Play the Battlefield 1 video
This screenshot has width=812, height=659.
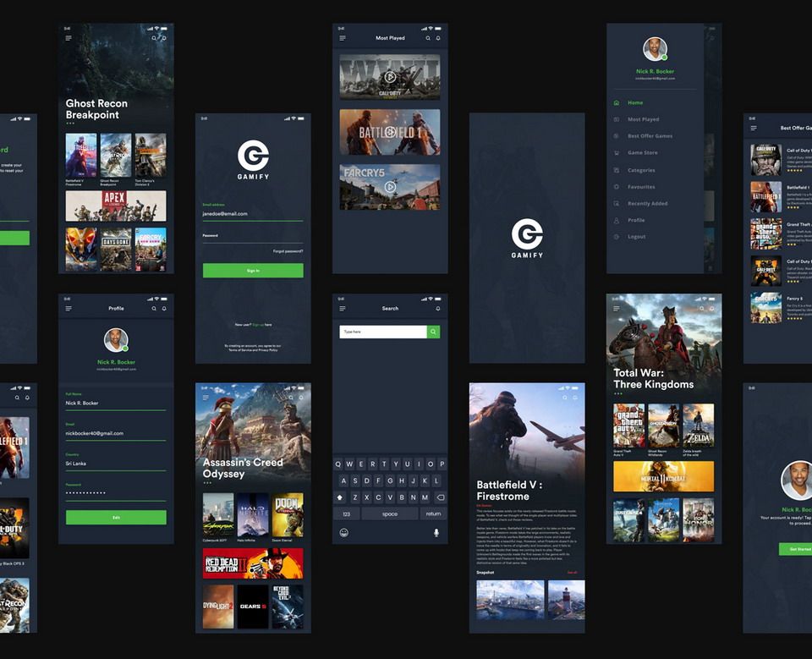(x=390, y=132)
